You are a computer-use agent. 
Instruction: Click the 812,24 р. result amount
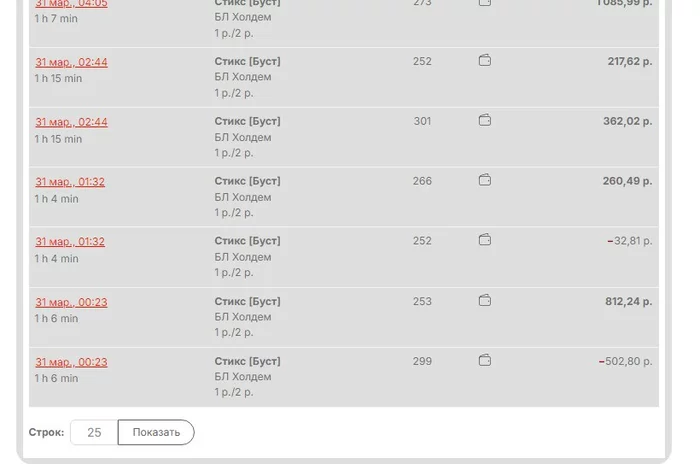(628, 301)
